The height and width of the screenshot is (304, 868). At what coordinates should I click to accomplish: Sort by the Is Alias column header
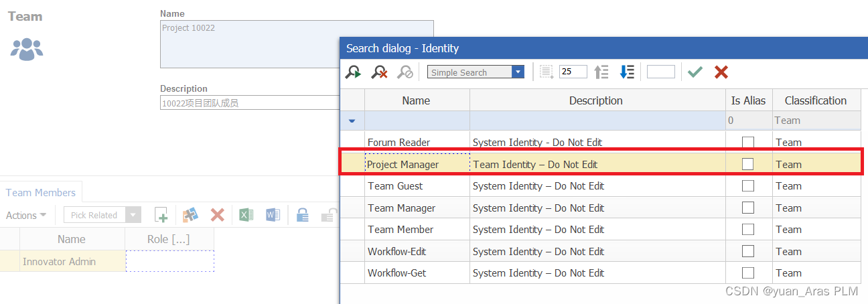tap(748, 100)
